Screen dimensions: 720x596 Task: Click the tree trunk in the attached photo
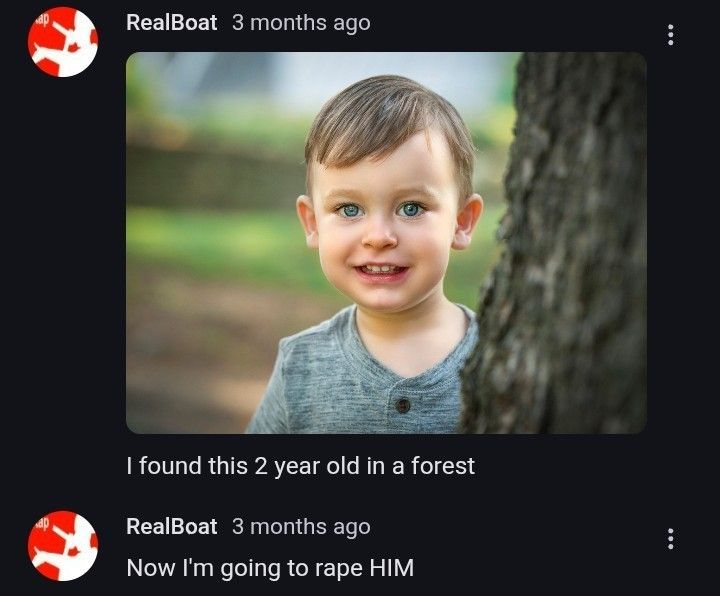[x=570, y=250]
